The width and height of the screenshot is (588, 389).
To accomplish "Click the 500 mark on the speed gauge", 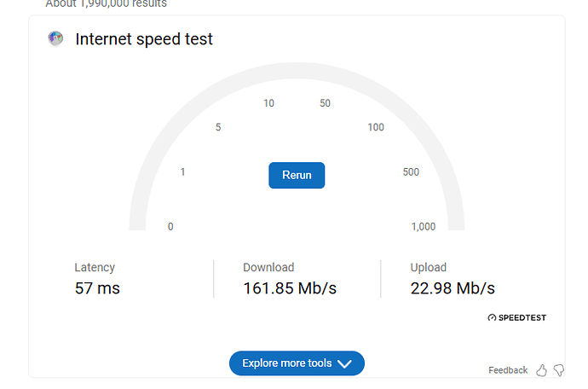I will click(411, 172).
